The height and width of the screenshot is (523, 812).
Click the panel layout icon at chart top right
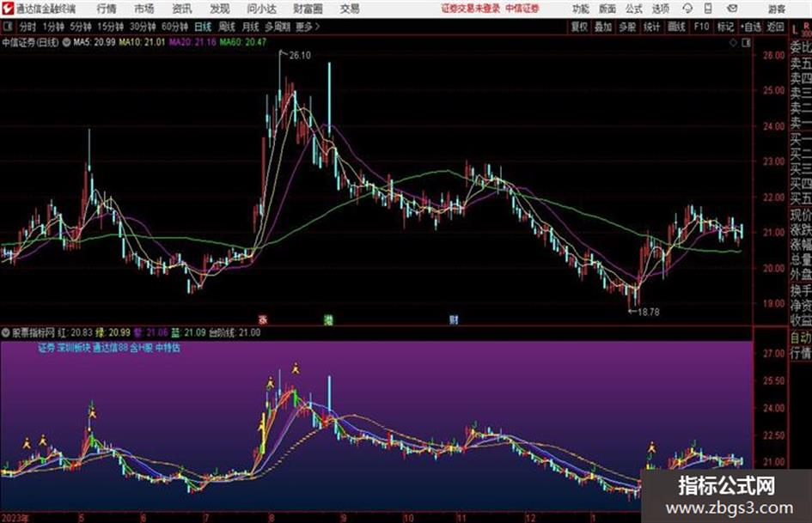[746, 43]
